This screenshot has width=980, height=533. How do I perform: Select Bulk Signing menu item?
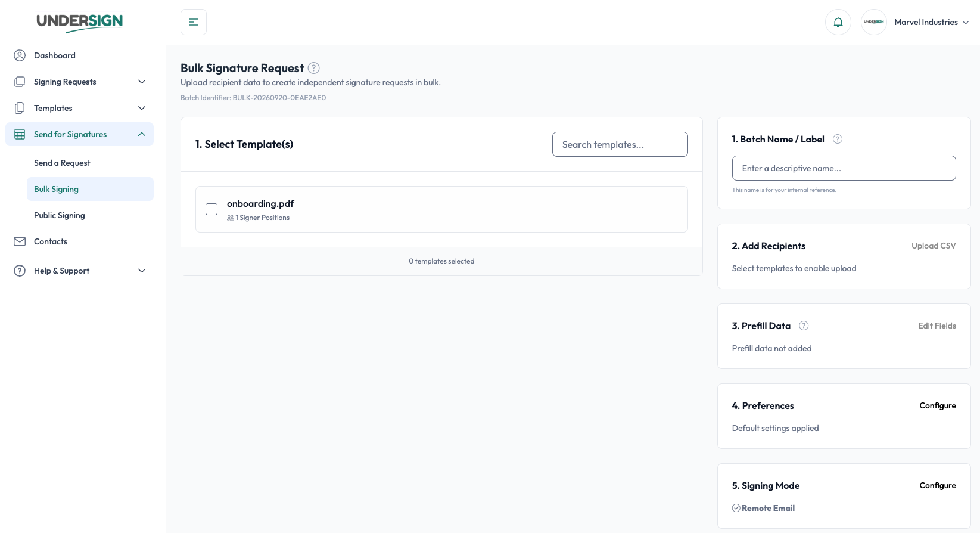[x=90, y=189]
